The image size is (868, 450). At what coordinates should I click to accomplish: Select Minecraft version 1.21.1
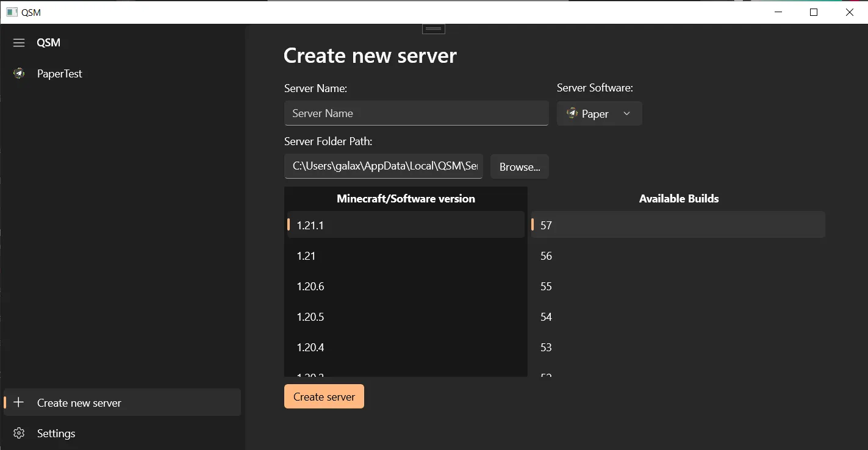pos(406,225)
